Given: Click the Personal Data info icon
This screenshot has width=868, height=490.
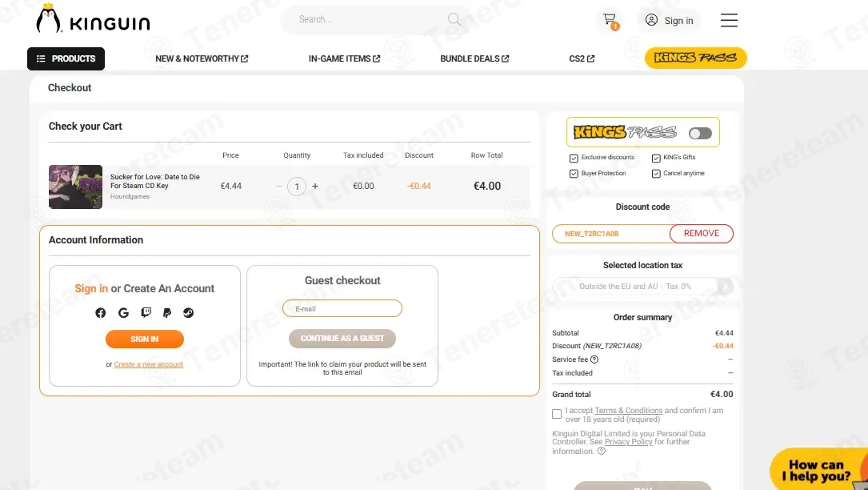Looking at the screenshot, I should point(601,451).
